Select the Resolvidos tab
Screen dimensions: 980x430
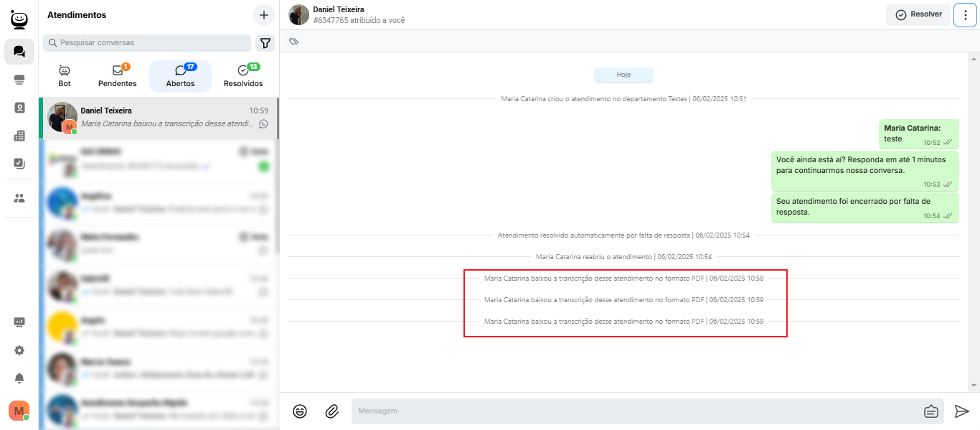click(x=243, y=76)
